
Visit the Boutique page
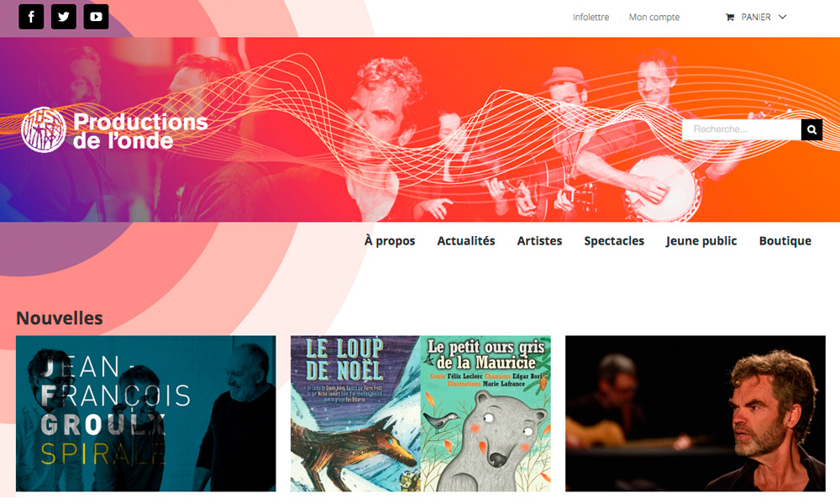pos(785,241)
